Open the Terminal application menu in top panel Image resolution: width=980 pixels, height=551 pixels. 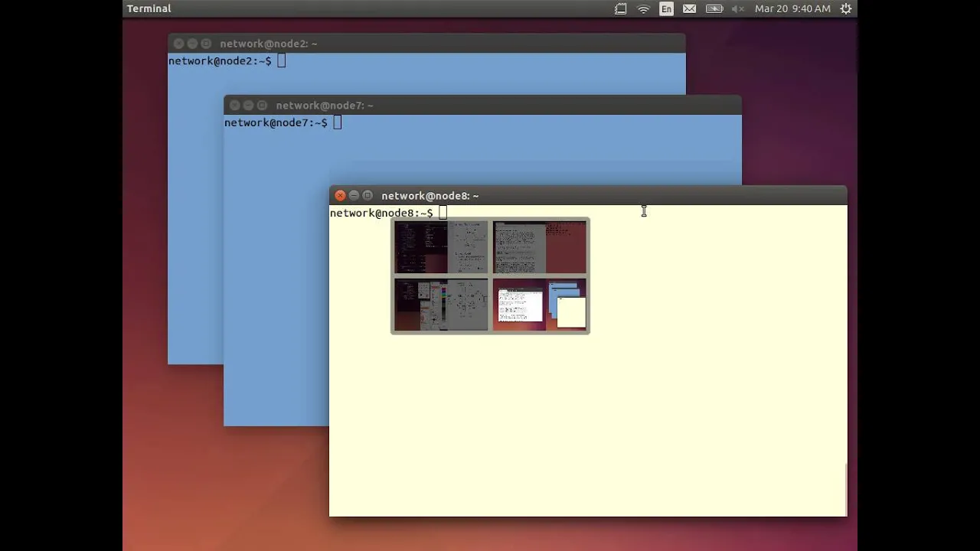click(x=149, y=8)
